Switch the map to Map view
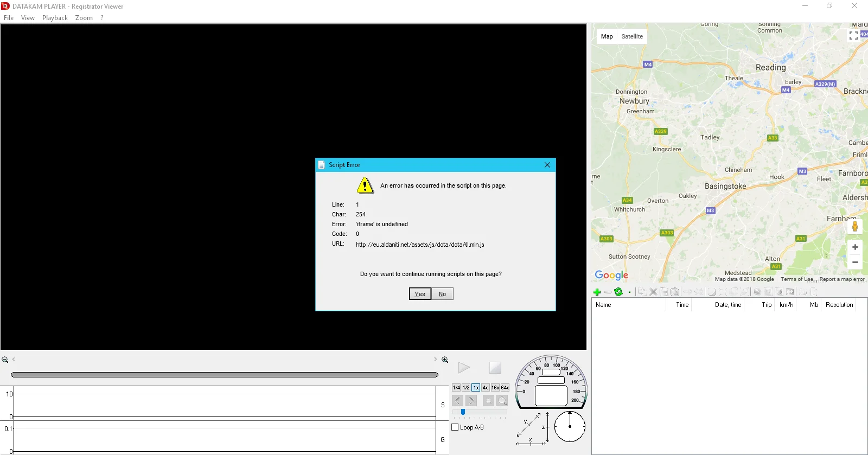The height and width of the screenshot is (455, 868). (x=607, y=36)
